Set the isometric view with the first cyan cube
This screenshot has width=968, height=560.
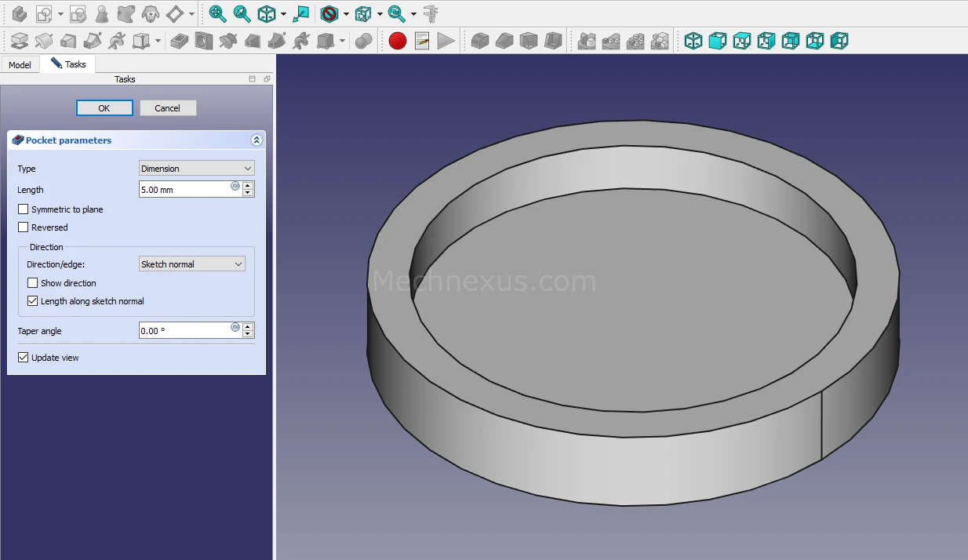(693, 41)
